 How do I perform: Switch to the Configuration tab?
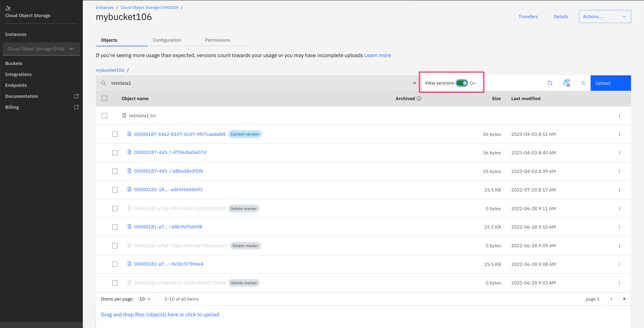[167, 40]
